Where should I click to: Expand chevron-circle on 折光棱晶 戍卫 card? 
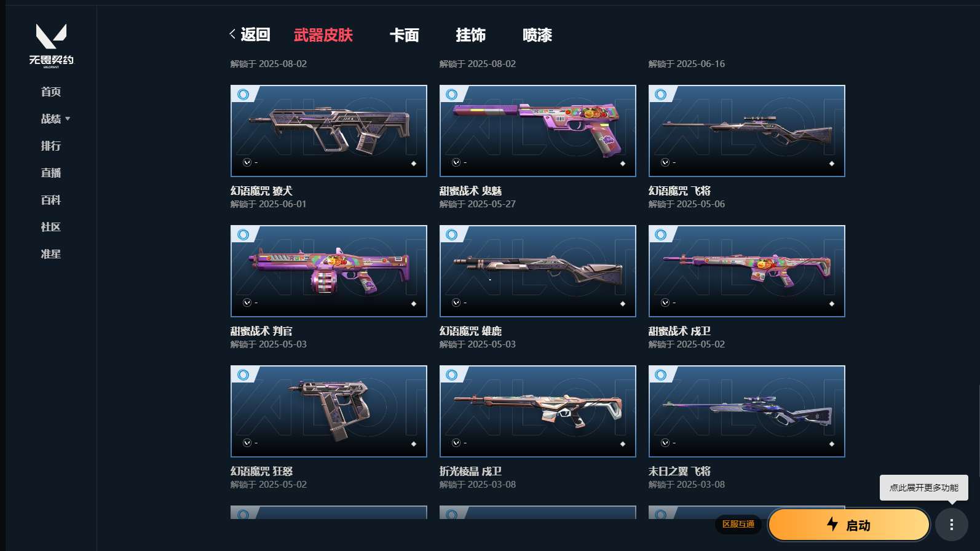[x=456, y=443]
